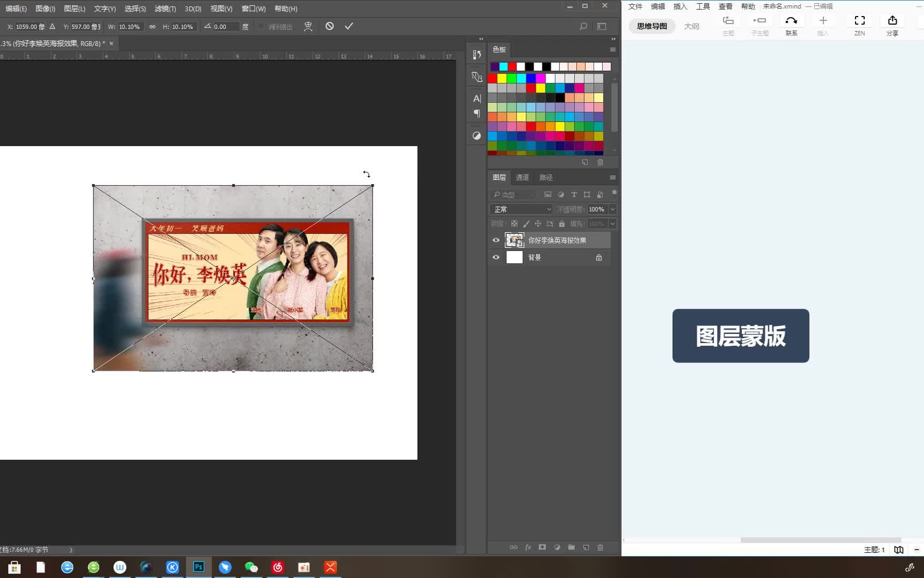Hide the 背景 layer
Viewport: 924px width, 578px height.
click(496, 257)
